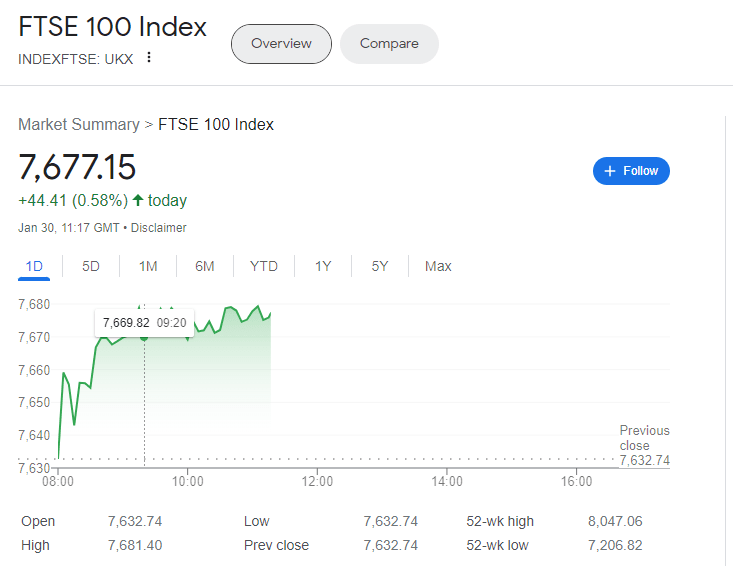Image resolution: width=733 pixels, height=566 pixels.
Task: Show the YTD chart range
Action: (x=264, y=266)
